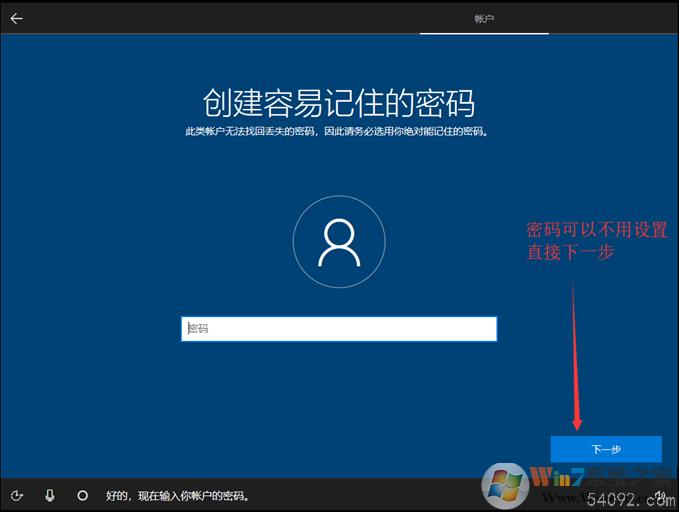Open the ease of access icon

17,496
